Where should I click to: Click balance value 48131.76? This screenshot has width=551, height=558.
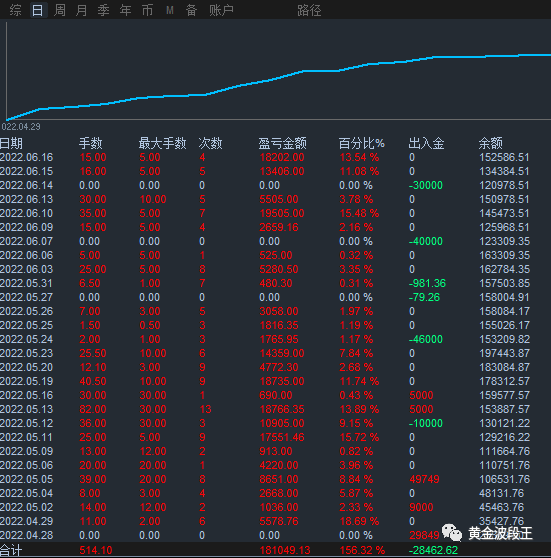pos(502,493)
